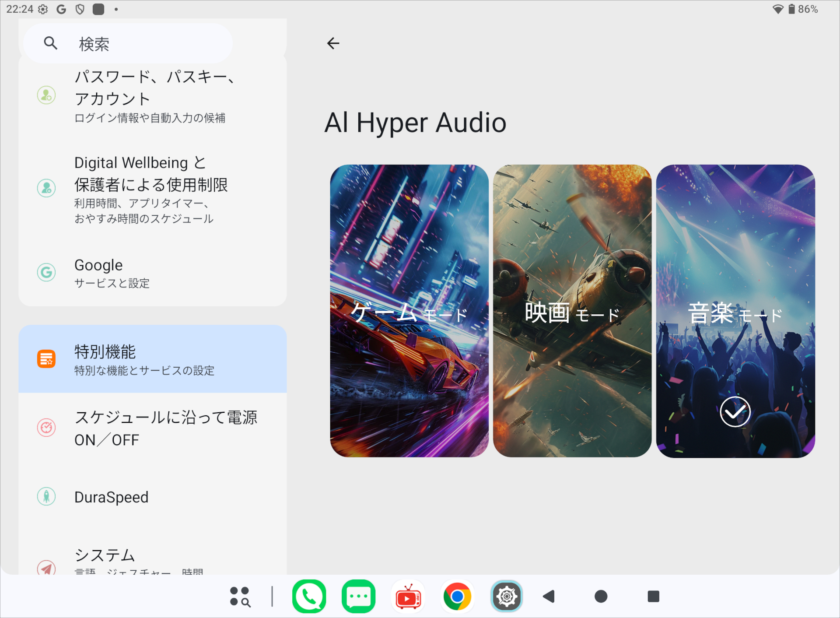The image size is (840, 618).
Task: Tap the checkmark on the music mode card
Action: [735, 412]
